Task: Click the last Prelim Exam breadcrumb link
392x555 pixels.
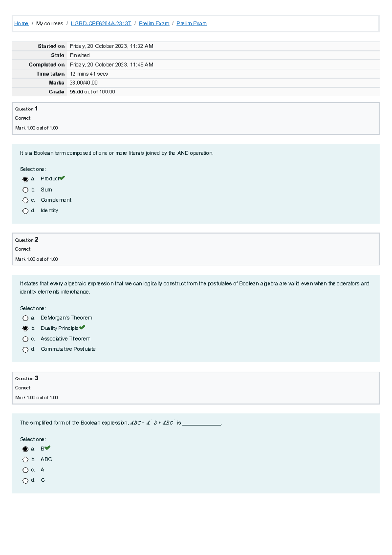Action: point(191,24)
